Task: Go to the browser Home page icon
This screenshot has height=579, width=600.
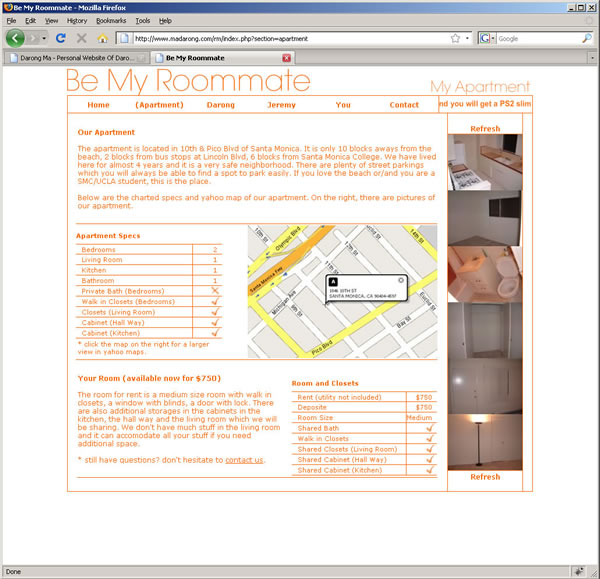Action: pos(102,38)
